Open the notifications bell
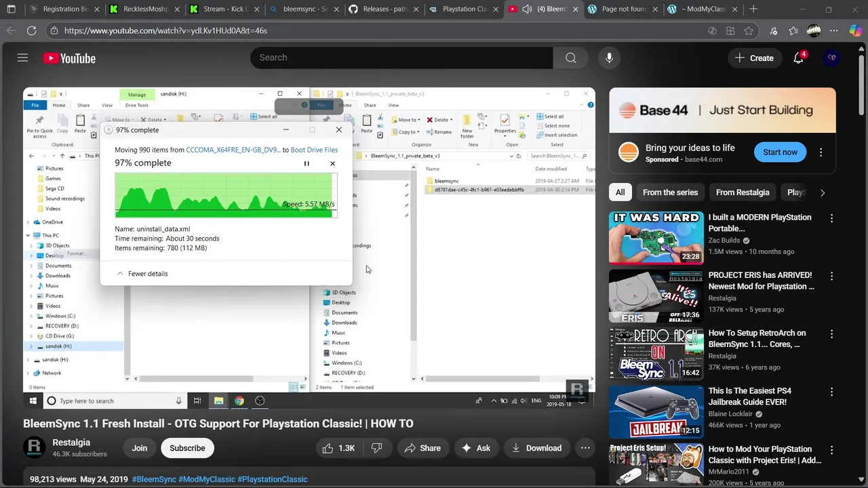 [799, 58]
